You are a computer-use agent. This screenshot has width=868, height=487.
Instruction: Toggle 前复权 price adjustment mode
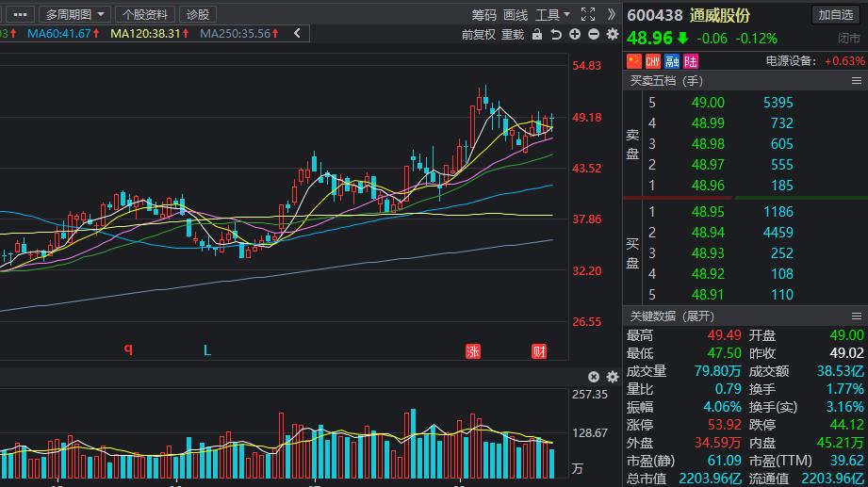tap(478, 34)
